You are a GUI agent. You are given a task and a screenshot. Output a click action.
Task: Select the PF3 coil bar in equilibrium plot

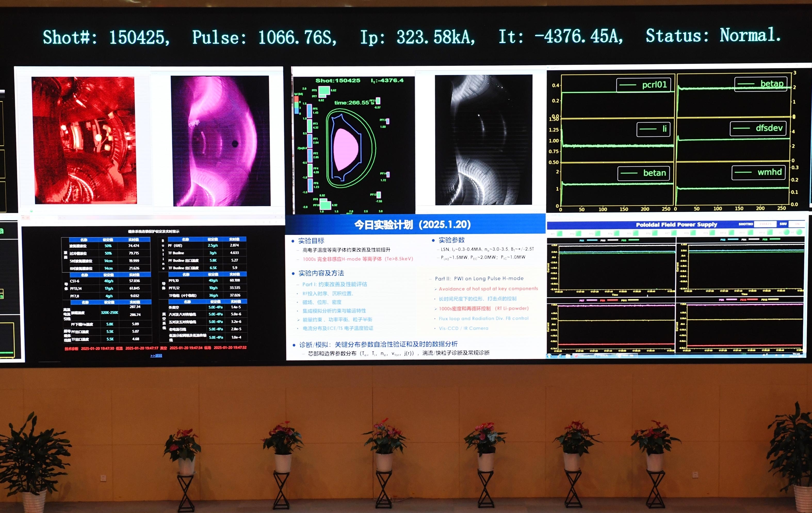[x=310, y=126]
